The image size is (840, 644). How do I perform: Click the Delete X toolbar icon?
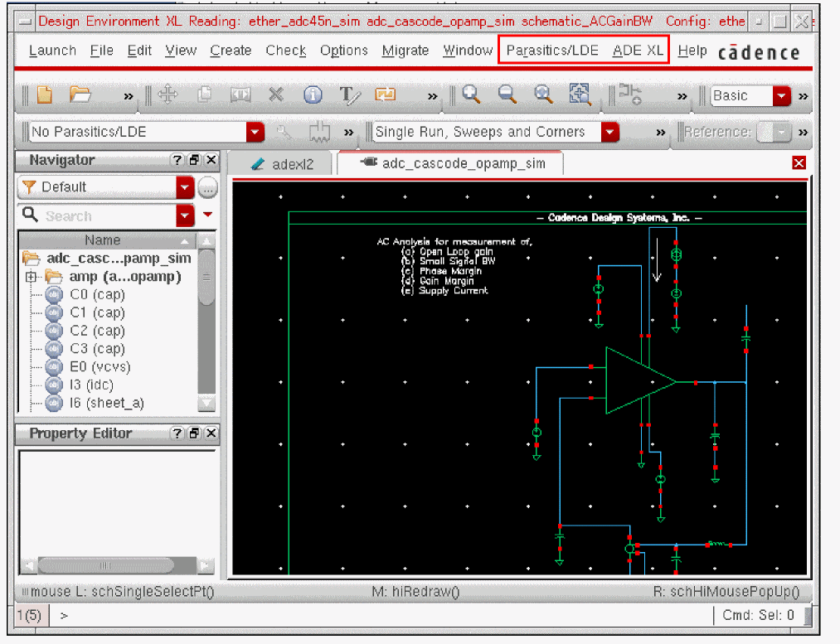click(x=276, y=95)
